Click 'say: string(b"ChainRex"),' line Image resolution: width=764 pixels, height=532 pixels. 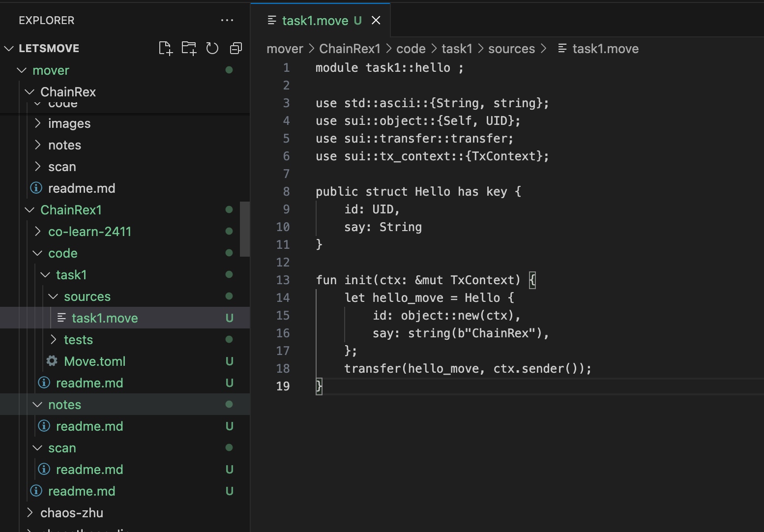461,333
